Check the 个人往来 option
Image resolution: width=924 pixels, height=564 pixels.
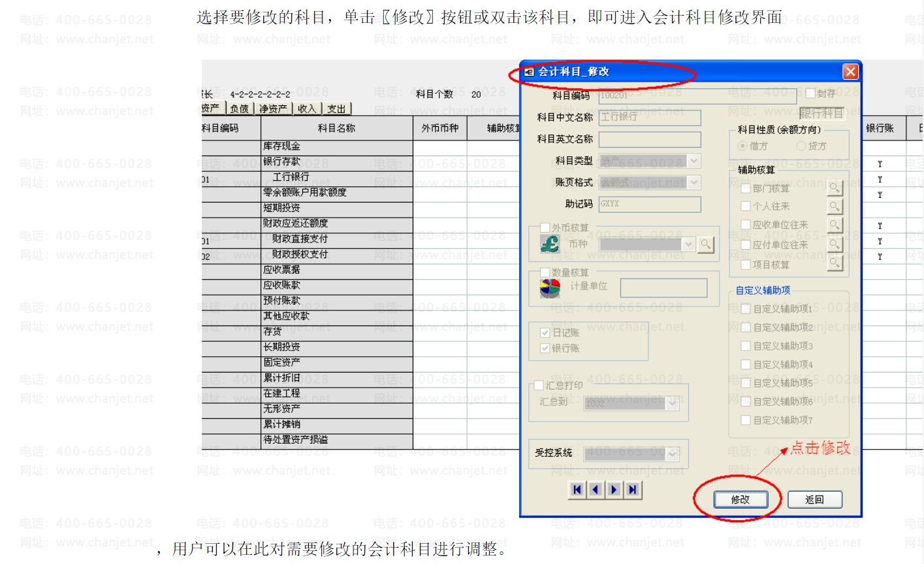pos(746,207)
